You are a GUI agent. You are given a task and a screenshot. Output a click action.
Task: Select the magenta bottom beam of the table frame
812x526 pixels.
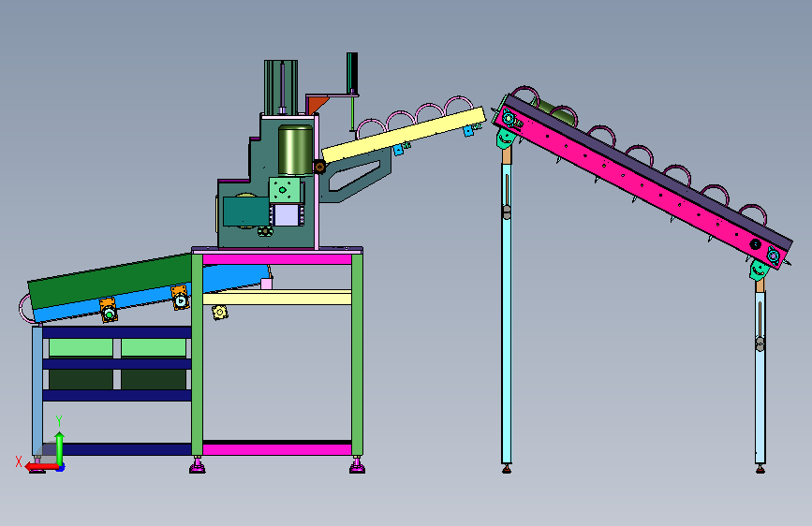(277, 448)
